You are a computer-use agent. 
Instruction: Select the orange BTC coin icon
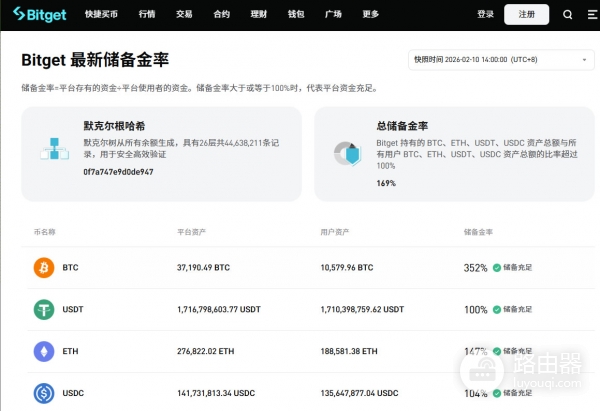coord(44,267)
